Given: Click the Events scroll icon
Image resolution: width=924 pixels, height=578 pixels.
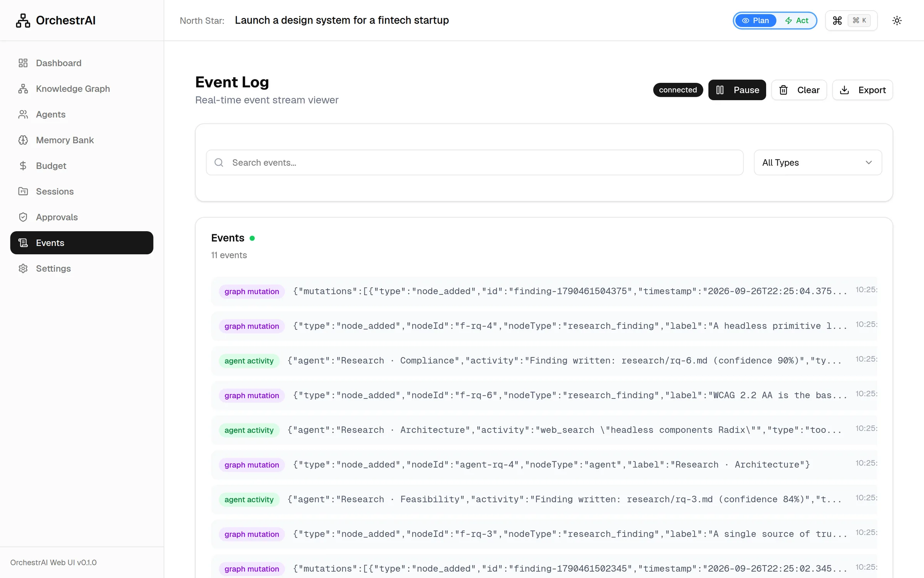Looking at the screenshot, I should (x=23, y=243).
